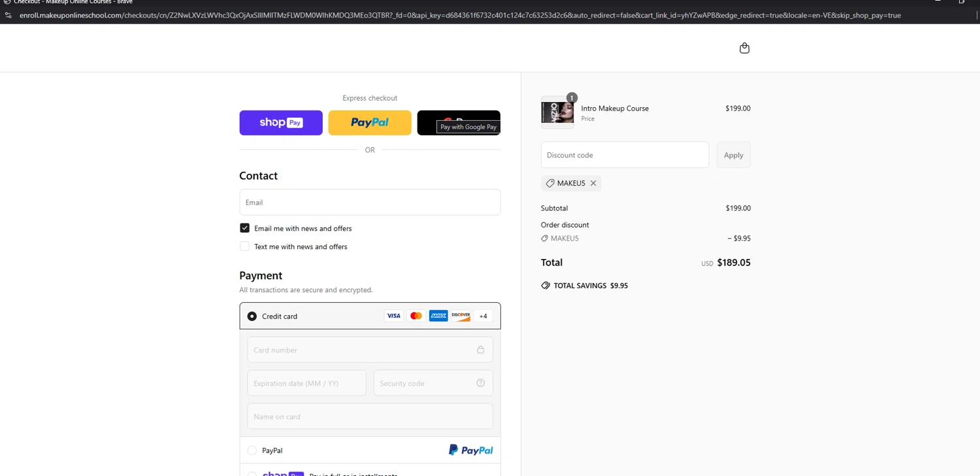Click the $189.05 total amount

click(x=734, y=263)
